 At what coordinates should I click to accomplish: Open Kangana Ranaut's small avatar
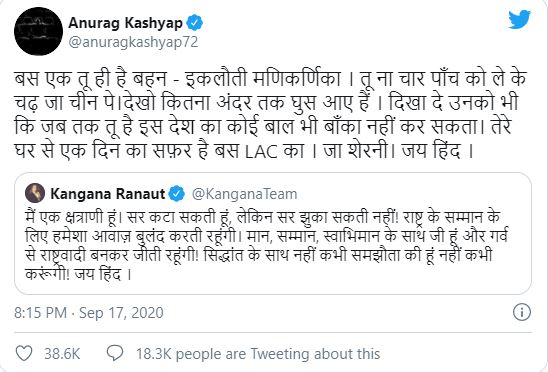point(35,193)
